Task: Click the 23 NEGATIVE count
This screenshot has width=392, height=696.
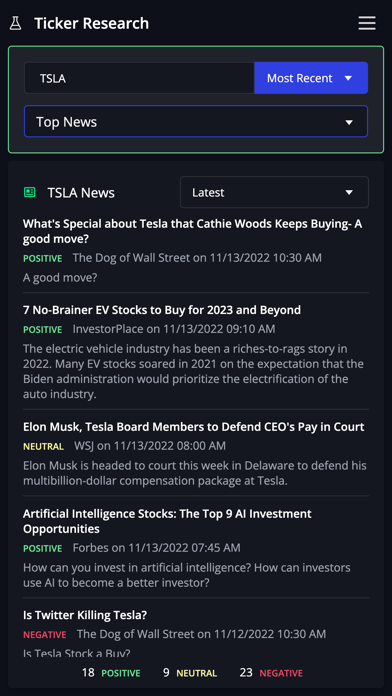Action: tap(271, 673)
